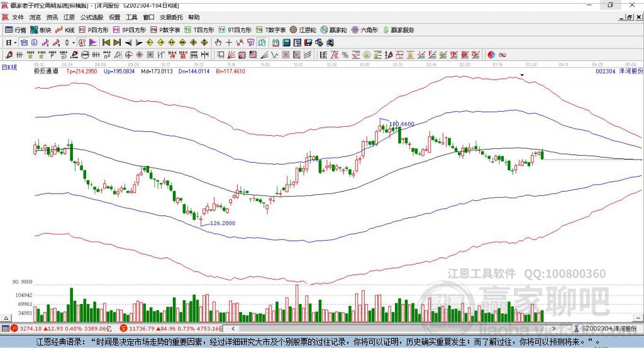Click the 11736.79 index status entry

pyautogui.click(x=171, y=329)
